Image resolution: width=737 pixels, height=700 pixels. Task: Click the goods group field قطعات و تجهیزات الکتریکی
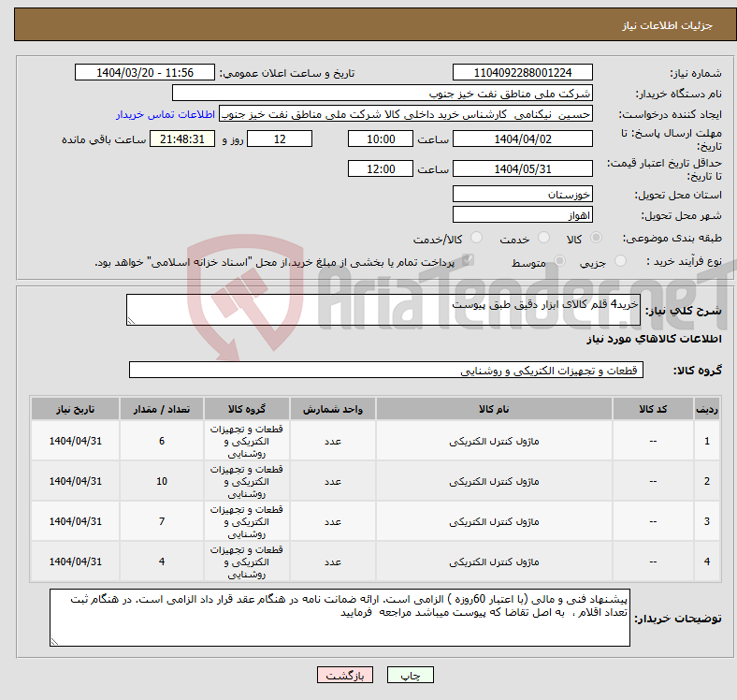386,370
